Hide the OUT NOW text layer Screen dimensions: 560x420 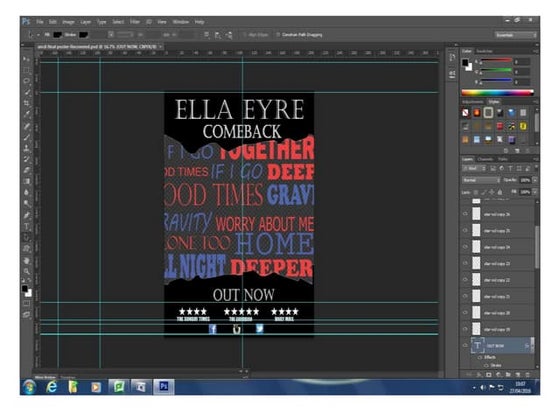465,345
